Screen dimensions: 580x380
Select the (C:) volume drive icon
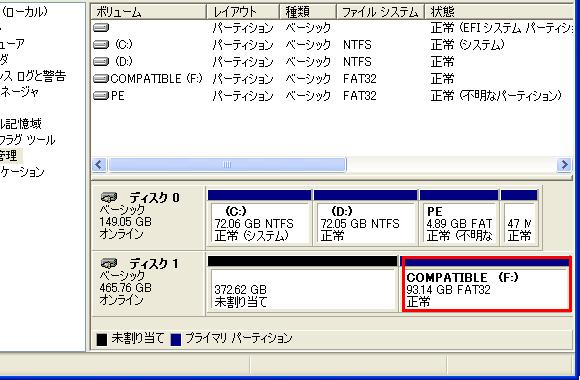coord(101,44)
